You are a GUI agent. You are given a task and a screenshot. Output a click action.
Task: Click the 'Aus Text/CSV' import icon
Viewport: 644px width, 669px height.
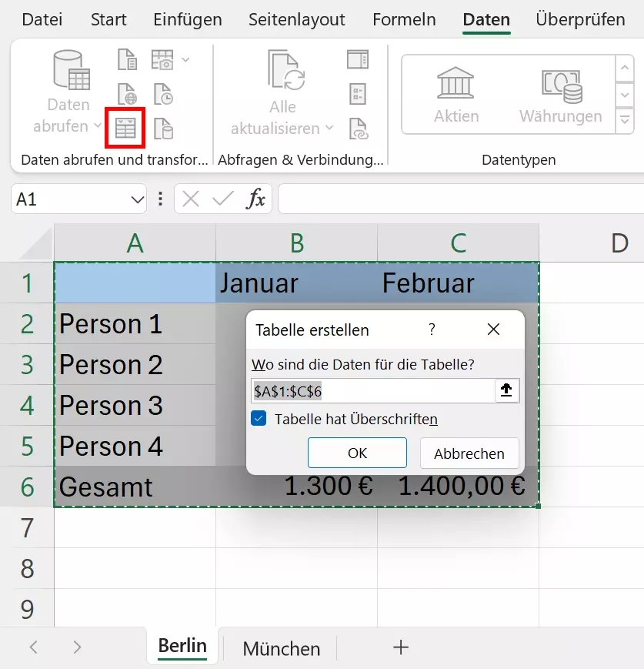127,59
